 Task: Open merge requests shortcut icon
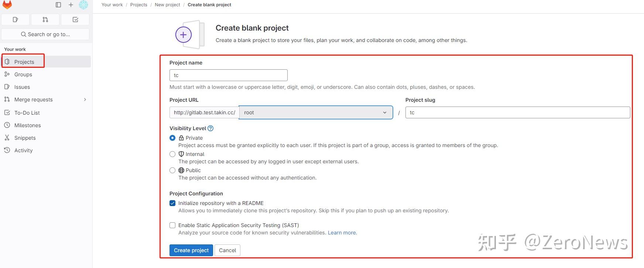click(x=45, y=20)
